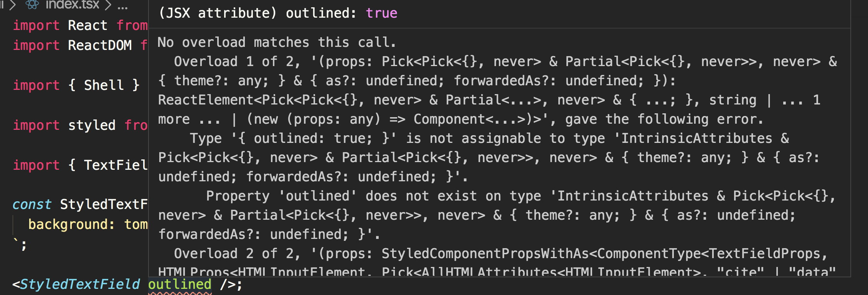This screenshot has width=868, height=295.
Task: Click 'true' in the hover tooltip header
Action: pos(381,13)
